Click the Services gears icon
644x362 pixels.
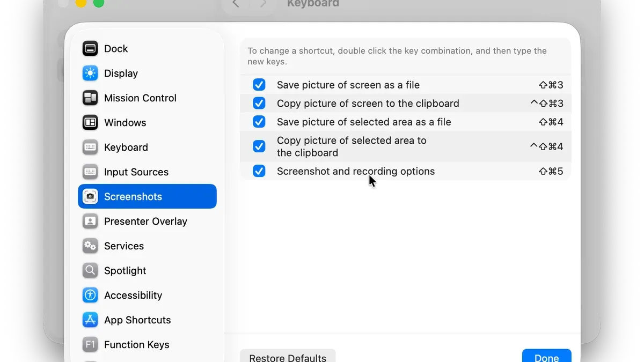(x=90, y=246)
